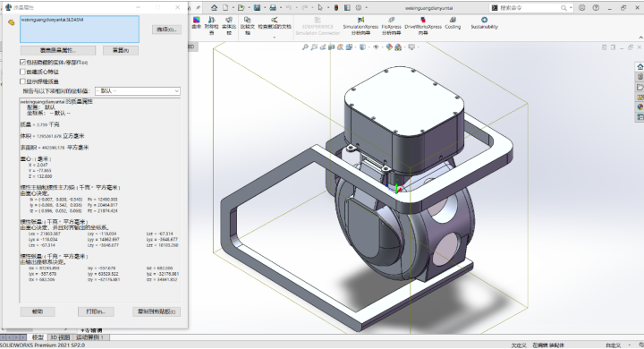
Task: Open the coordinate system '默认' dropdown
Action: click(137, 91)
